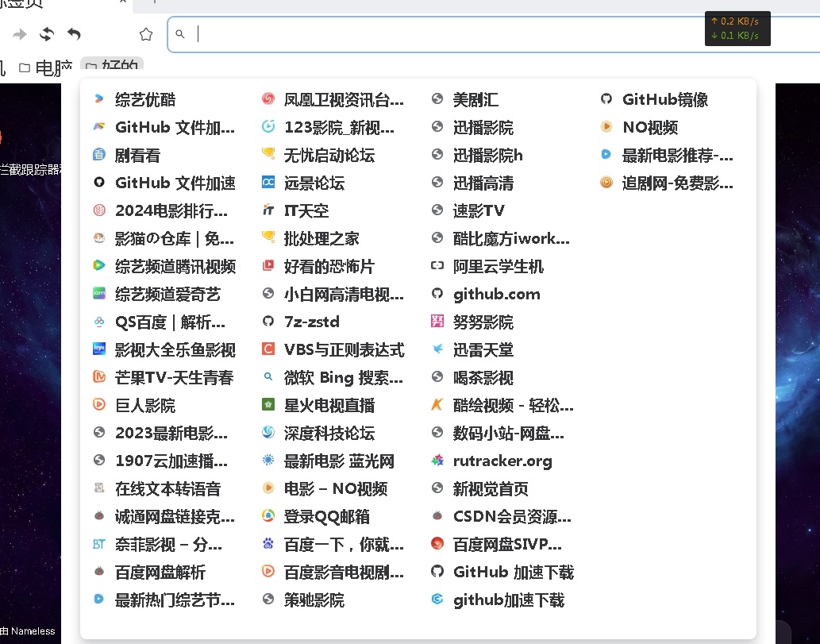Open the 批处理之家 bookmark

310,238
